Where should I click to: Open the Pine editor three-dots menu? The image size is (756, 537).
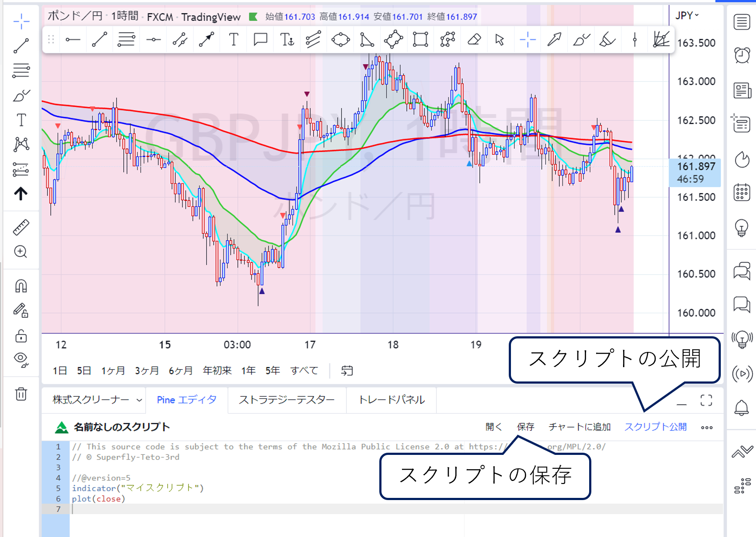[x=707, y=428]
